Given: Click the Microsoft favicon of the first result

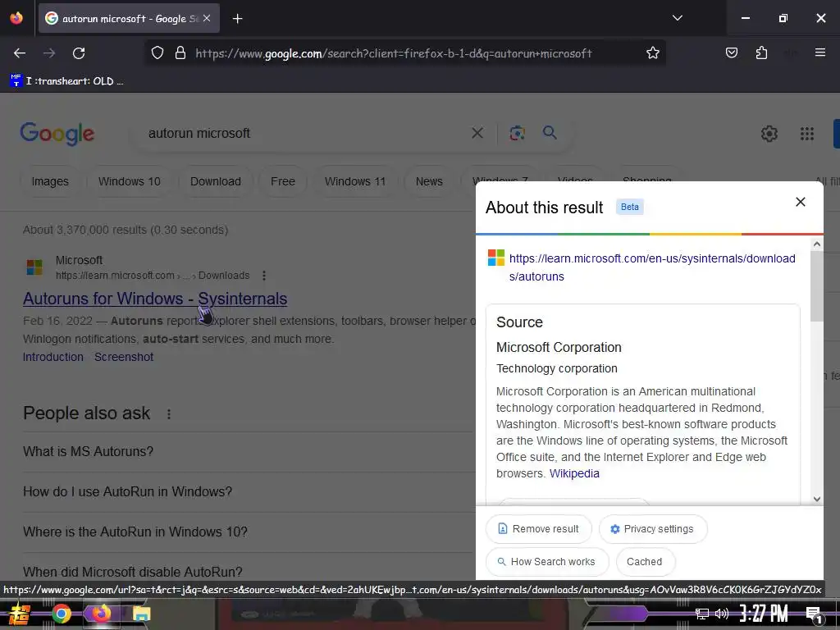Looking at the screenshot, I should click(x=34, y=267).
